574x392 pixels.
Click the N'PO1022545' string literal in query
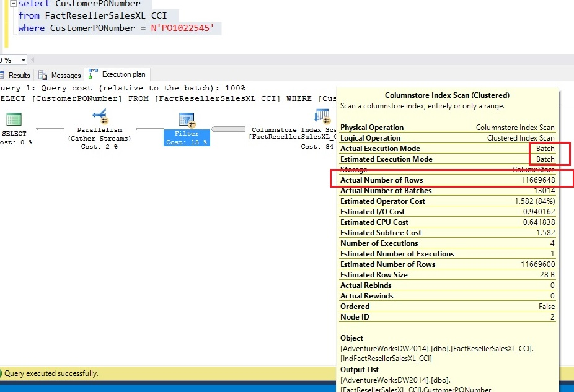pyautogui.click(x=186, y=28)
